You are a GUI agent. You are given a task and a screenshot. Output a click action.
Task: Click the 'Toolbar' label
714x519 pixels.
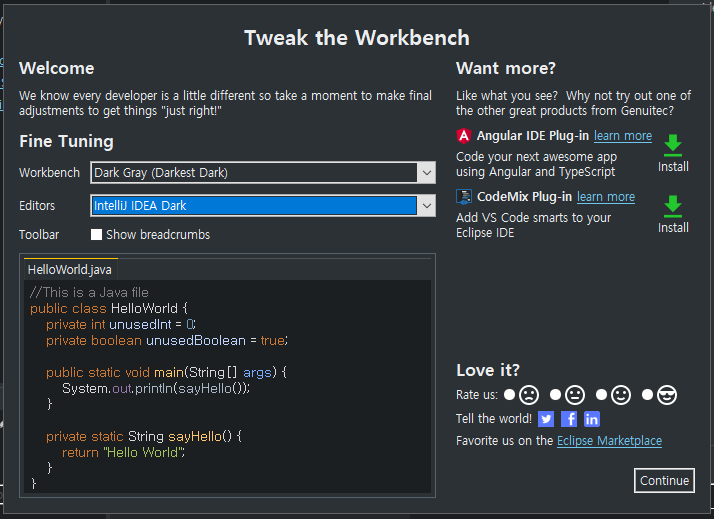tap(39, 235)
